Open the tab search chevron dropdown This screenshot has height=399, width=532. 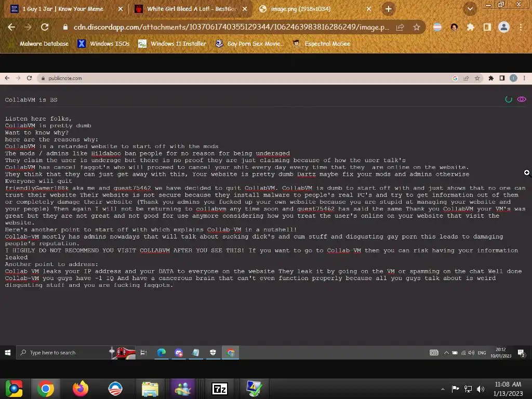coord(470,9)
